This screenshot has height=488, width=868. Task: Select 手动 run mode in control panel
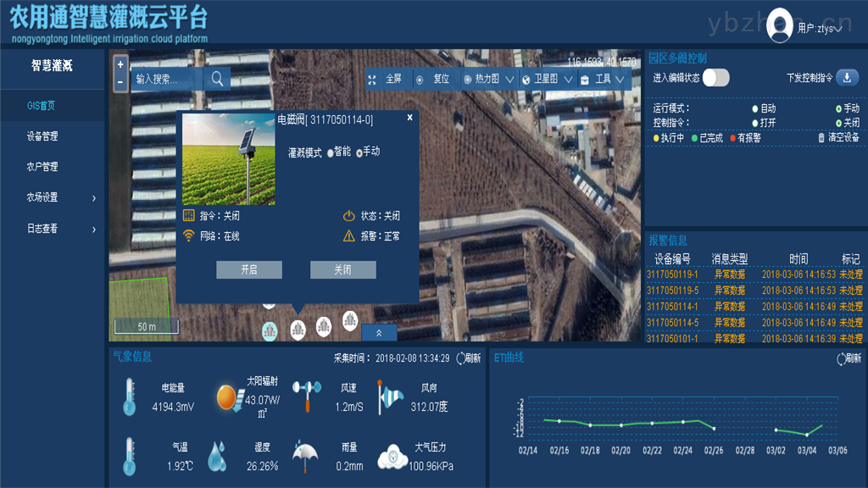838,108
